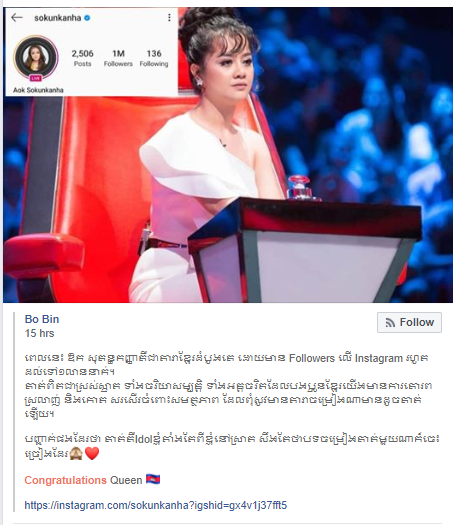Image resolution: width=453 pixels, height=525 pixels.
Task: Open the circular profile picture avatar
Action: pyautogui.click(x=36, y=58)
